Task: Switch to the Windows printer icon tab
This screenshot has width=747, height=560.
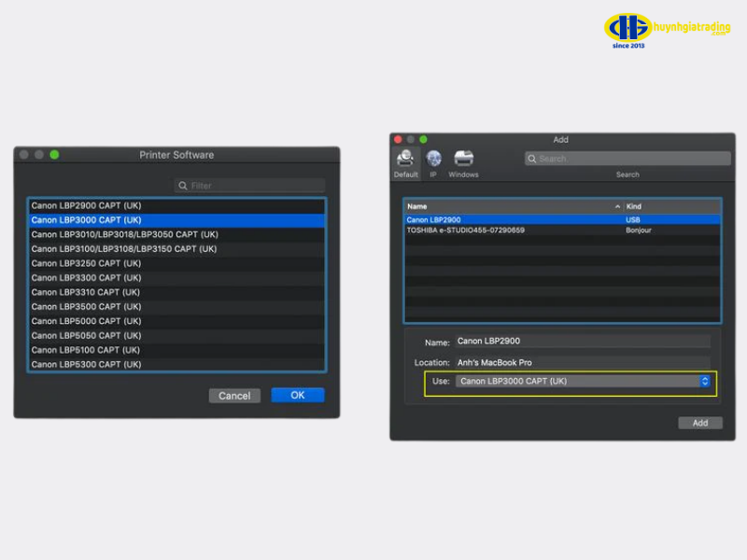Action: pyautogui.click(x=463, y=160)
